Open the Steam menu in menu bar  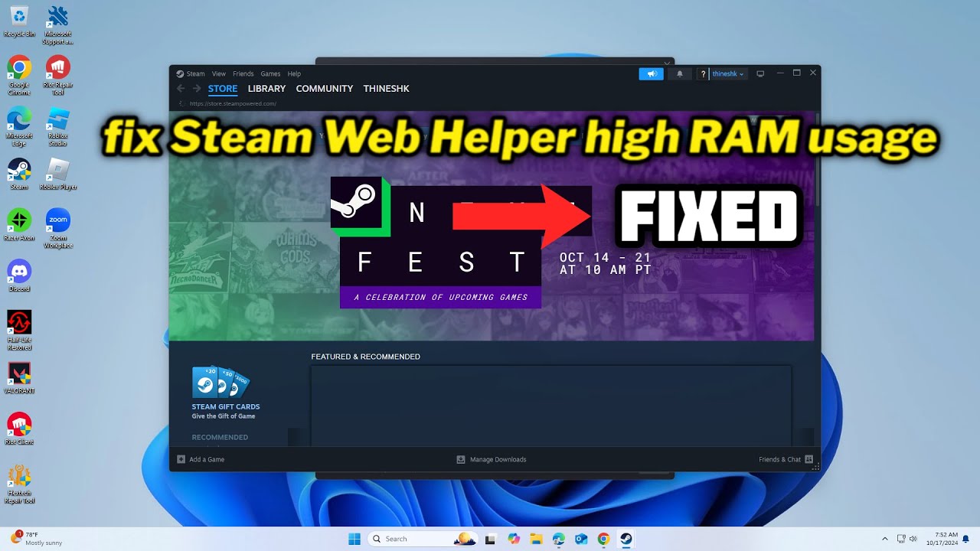pos(191,74)
